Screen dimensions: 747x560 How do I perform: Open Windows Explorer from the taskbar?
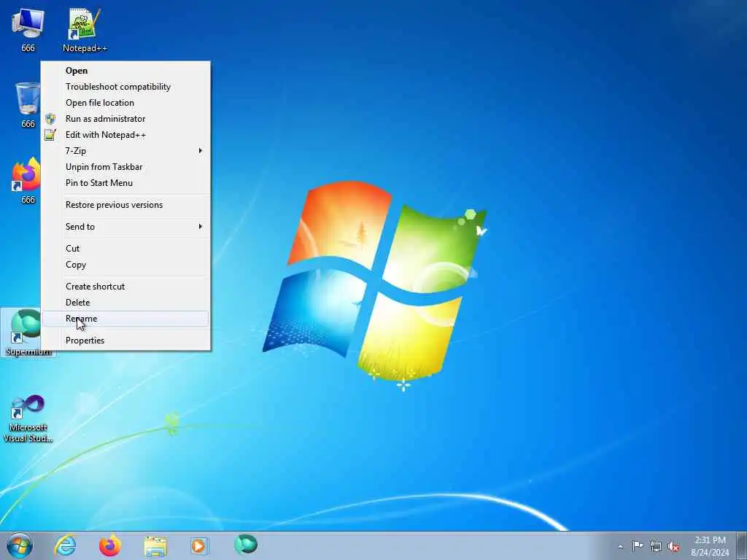pos(155,546)
